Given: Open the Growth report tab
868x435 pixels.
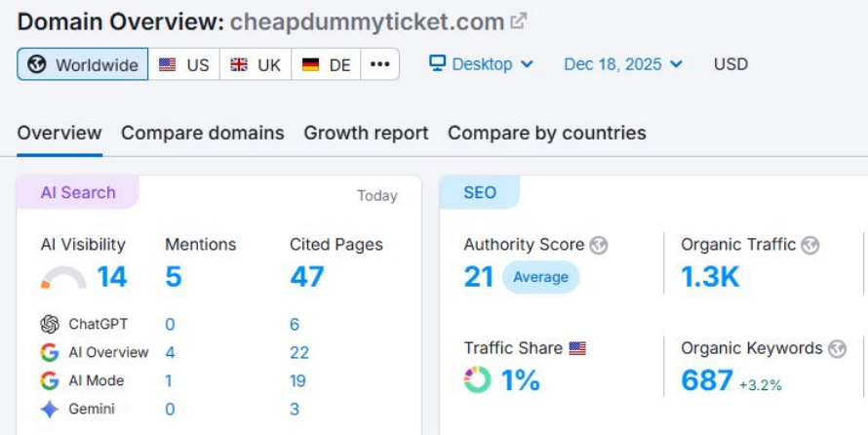Looking at the screenshot, I should click(366, 133).
